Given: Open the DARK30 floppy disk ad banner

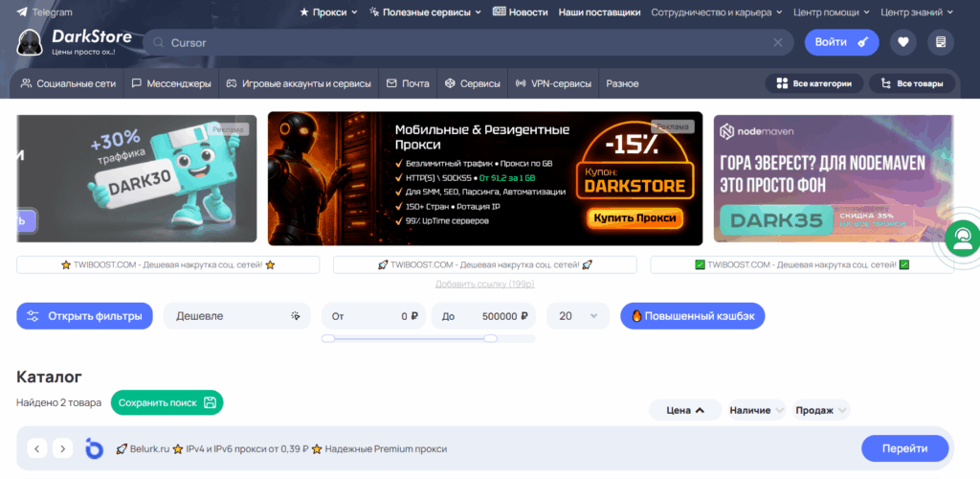Looking at the screenshot, I should click(136, 178).
